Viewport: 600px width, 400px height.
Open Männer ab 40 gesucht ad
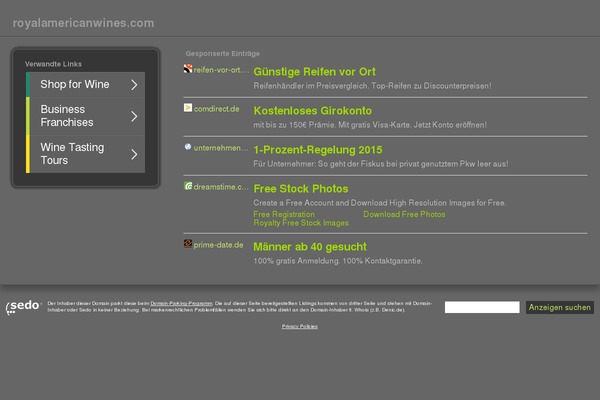[x=310, y=247]
